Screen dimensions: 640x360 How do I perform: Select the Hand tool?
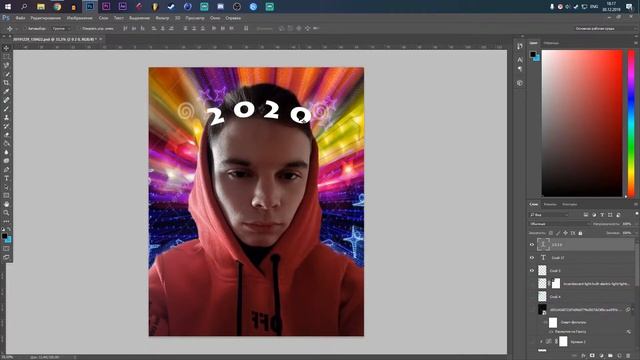click(6, 204)
